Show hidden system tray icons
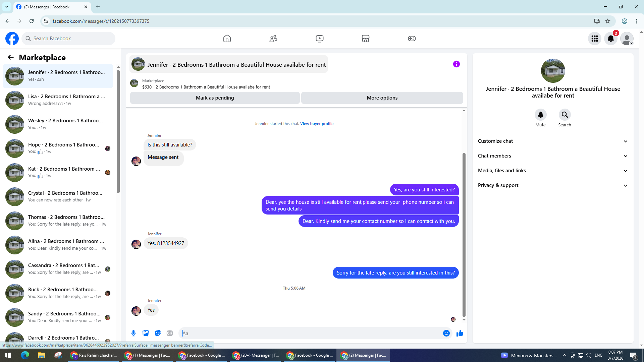The height and width of the screenshot is (362, 644). (565, 355)
